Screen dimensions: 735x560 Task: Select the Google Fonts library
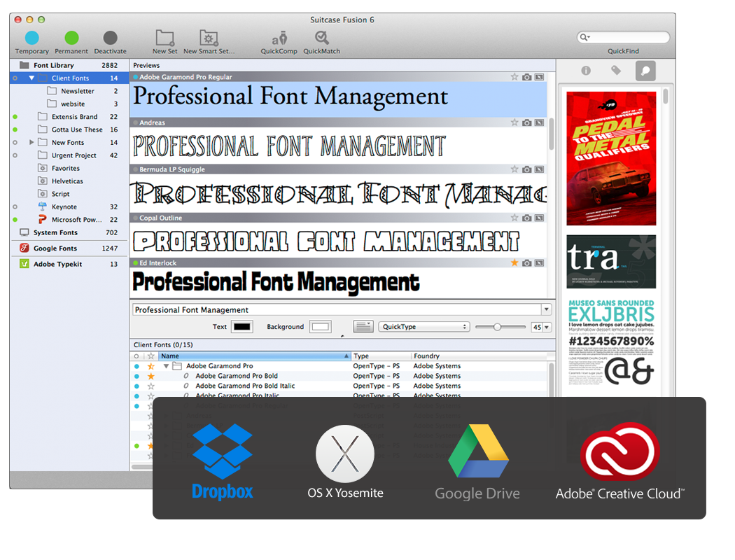click(55, 248)
